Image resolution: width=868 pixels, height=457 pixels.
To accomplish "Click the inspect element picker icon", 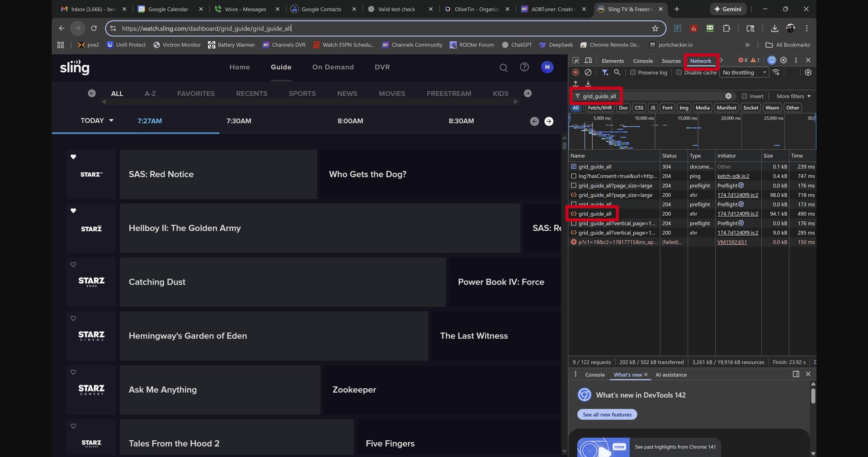I will pyautogui.click(x=576, y=61).
